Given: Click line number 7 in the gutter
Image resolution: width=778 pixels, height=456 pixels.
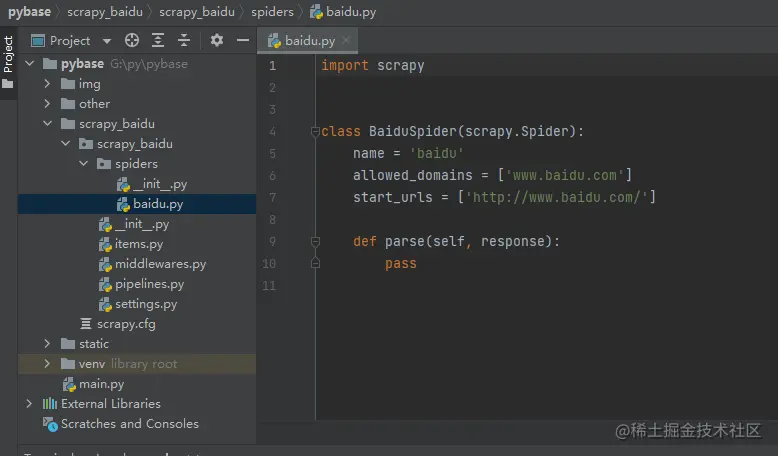Looking at the screenshot, I should pyautogui.click(x=272, y=197).
